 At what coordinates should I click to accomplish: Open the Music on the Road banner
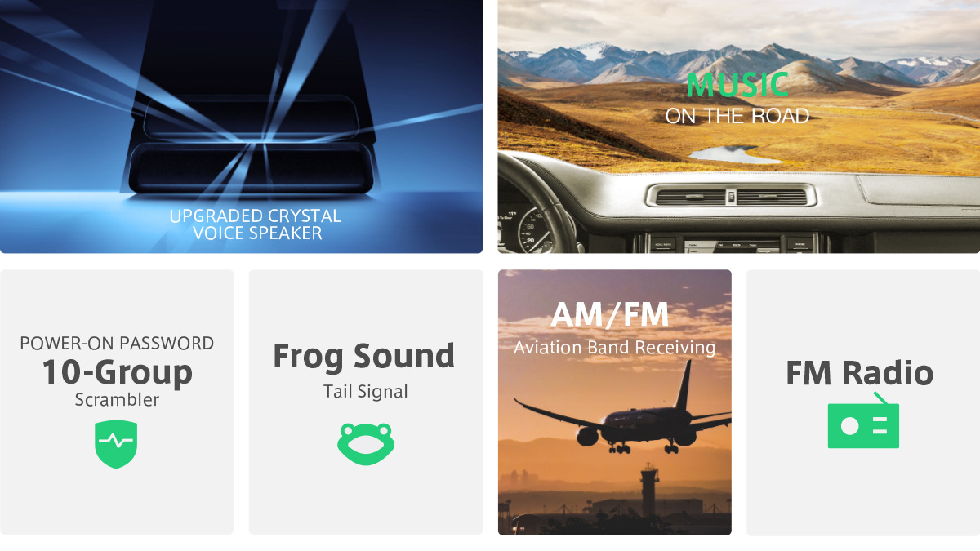pos(739,127)
